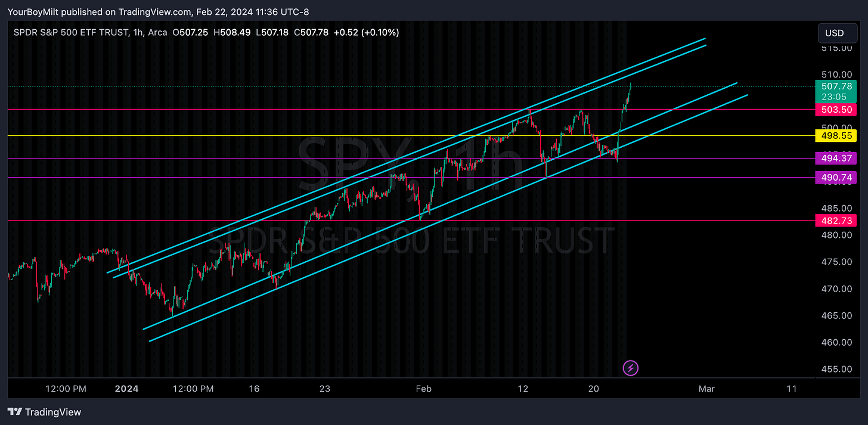Click the TradingView logo at the bottom
This screenshot has width=868, height=425.
(44, 412)
